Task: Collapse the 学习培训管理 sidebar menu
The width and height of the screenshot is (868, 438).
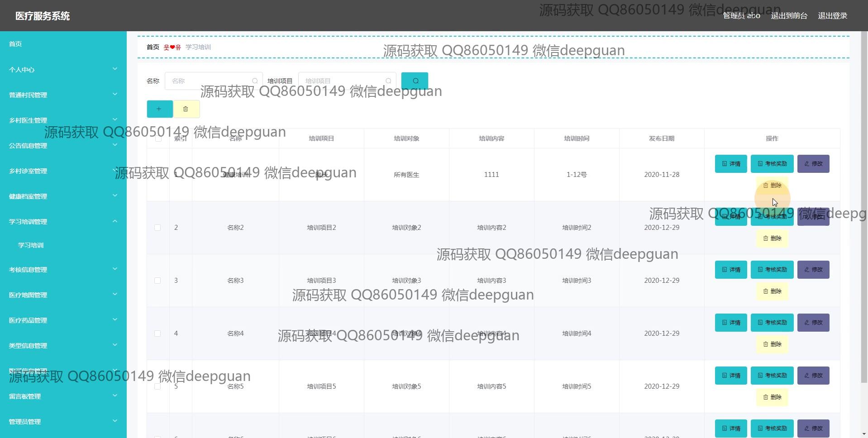Action: click(x=63, y=221)
